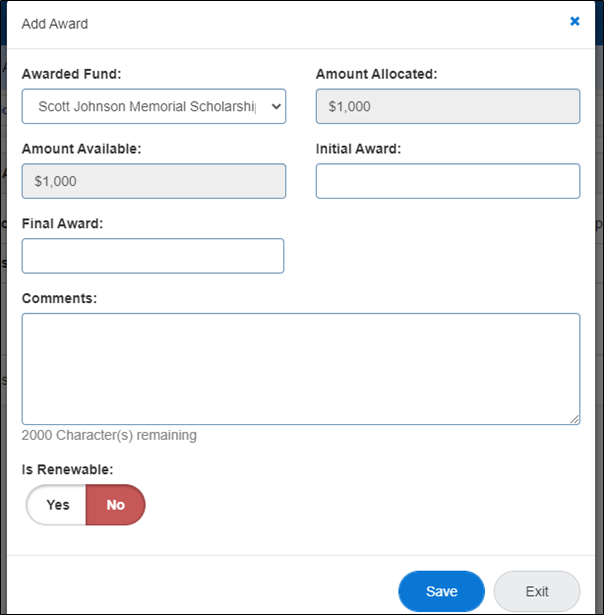604x615 pixels.
Task: Click the Initial Award label
Action: 358,149
